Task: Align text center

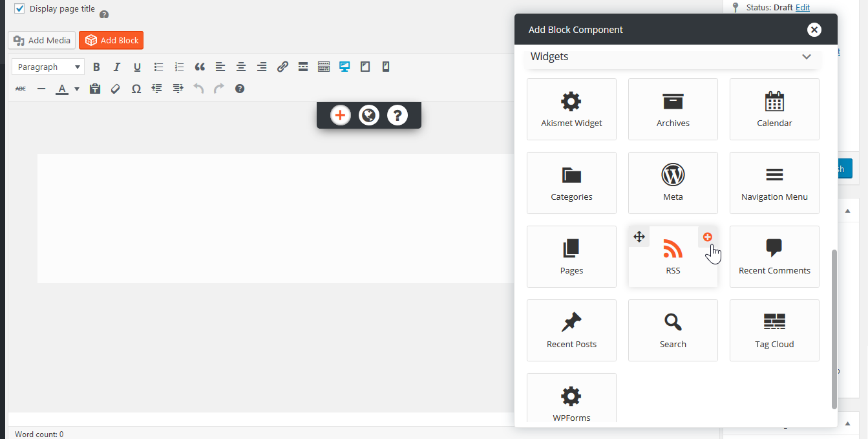Action: click(241, 67)
